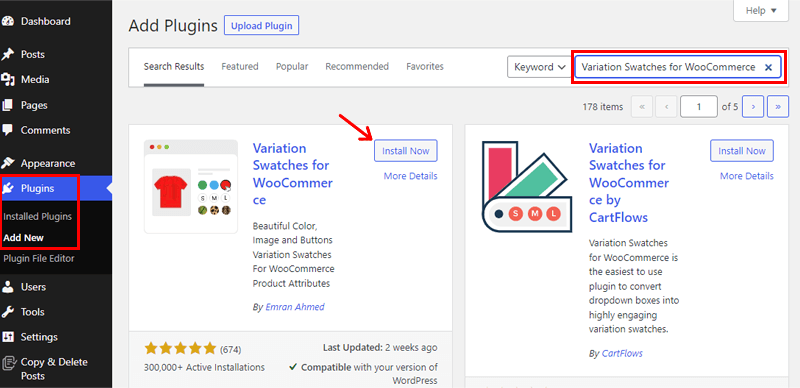Open the Featured plugins tab
The image size is (800, 388).
click(x=240, y=66)
